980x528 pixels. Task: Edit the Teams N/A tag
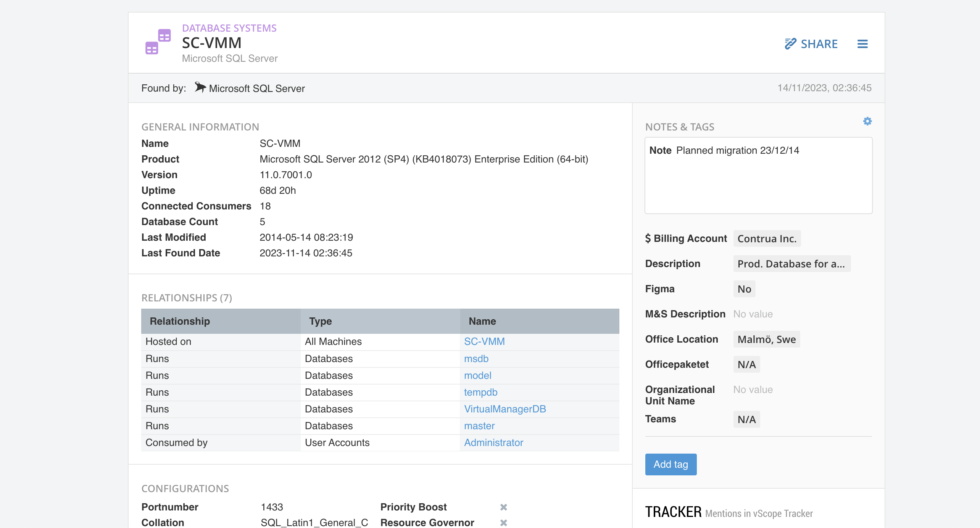pyautogui.click(x=746, y=419)
